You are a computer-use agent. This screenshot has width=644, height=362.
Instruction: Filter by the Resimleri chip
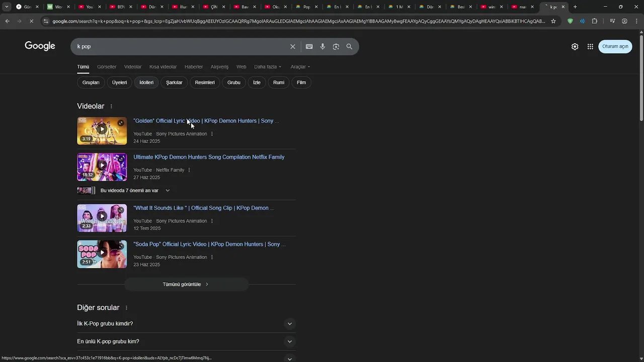[x=205, y=82]
